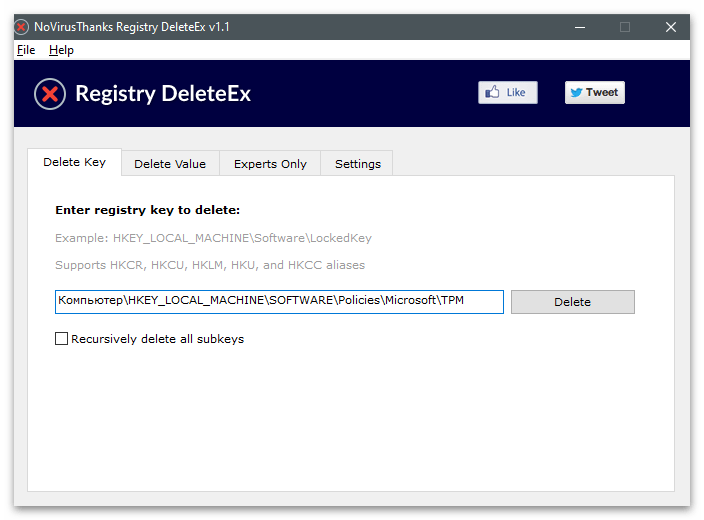Open the Help menu
The height and width of the screenshot is (520, 704).
click(61, 50)
